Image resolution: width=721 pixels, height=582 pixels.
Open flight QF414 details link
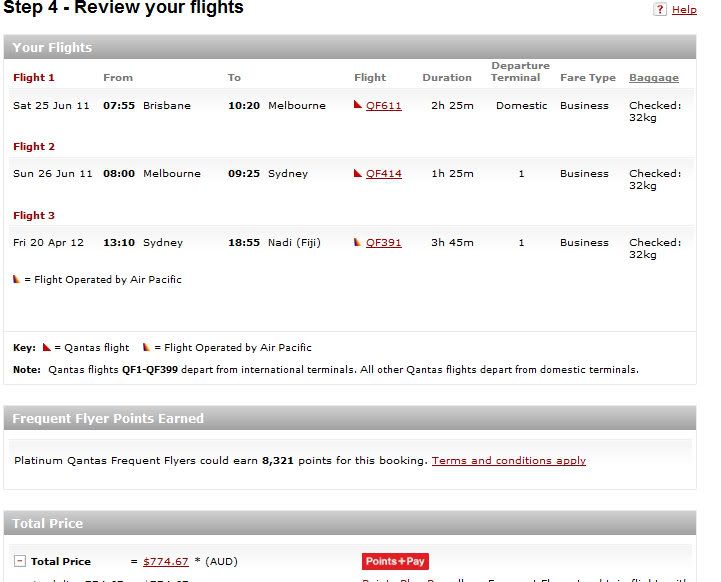pos(383,174)
